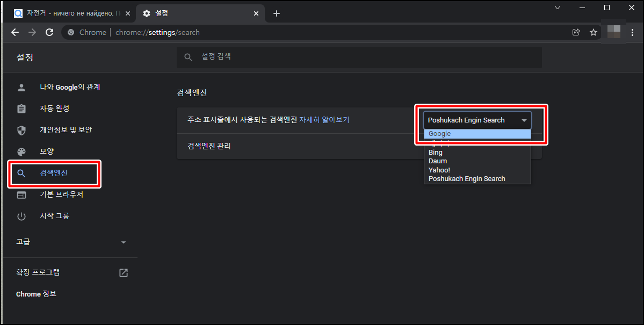Choose Poshukach Engin Search in list
Screen dimensions: 644x325
coord(477,179)
